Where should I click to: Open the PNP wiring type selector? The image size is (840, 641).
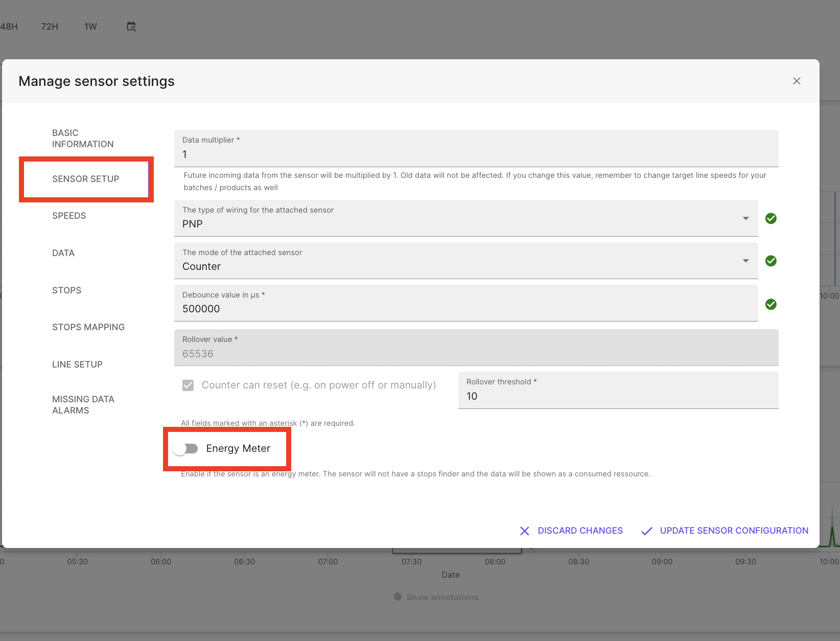[x=466, y=218]
